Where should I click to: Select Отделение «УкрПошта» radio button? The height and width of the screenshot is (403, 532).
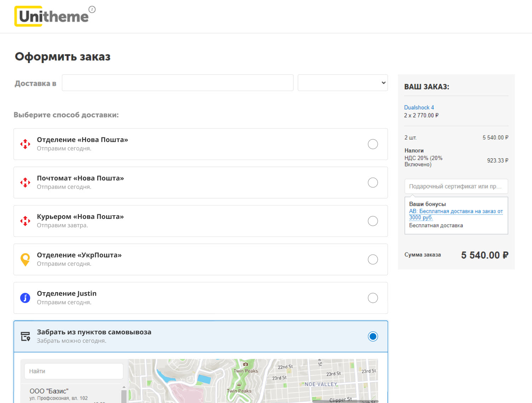click(373, 260)
